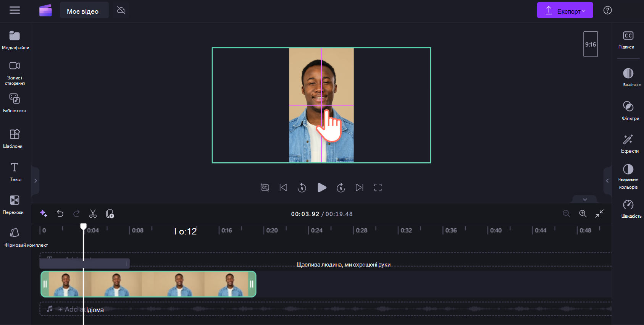Toggle the hide captions preview icon
644x325 pixels.
click(x=265, y=188)
